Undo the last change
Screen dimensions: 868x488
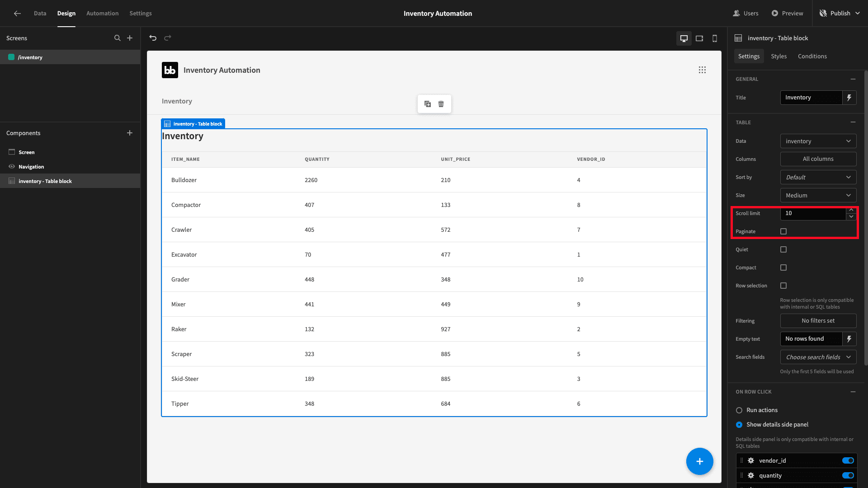pos(153,38)
